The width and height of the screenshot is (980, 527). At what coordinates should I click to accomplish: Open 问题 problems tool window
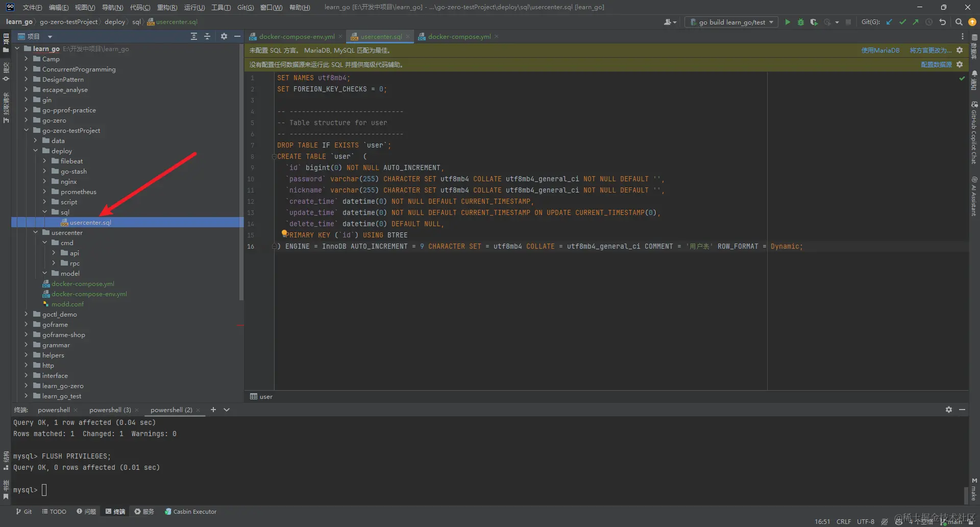86,511
